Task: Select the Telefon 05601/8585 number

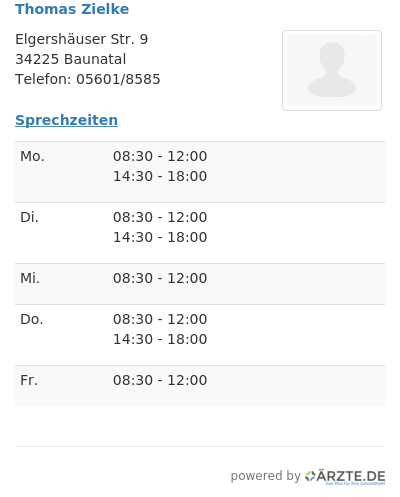Action: point(118,79)
